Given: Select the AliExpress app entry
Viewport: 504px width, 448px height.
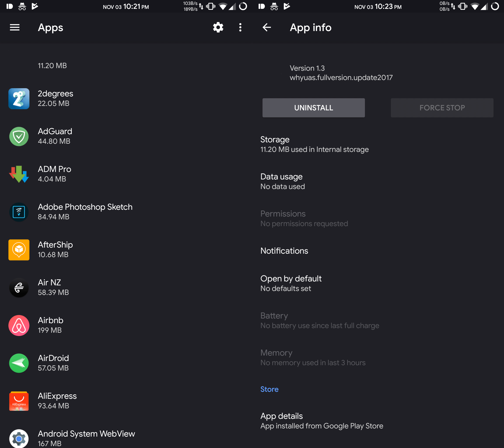Looking at the screenshot, I should coord(126,401).
